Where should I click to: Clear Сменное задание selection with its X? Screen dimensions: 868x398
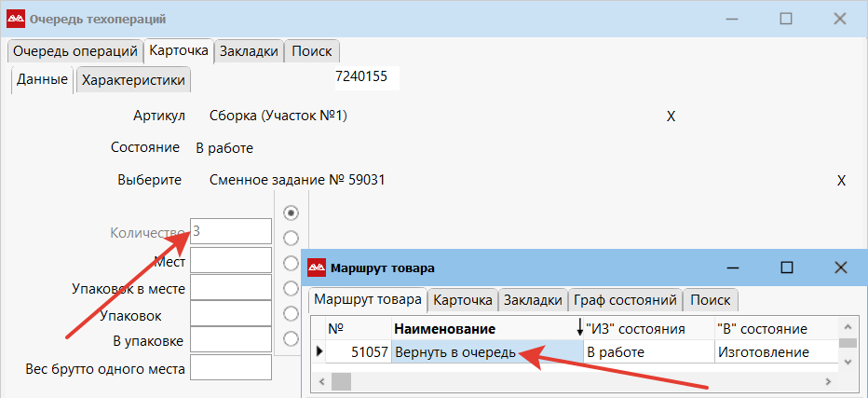point(841,181)
